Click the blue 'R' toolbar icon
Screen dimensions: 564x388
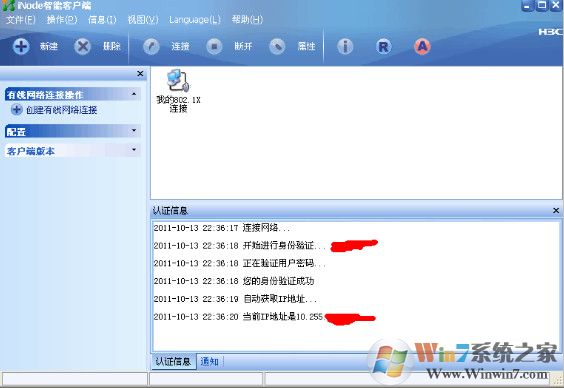[383, 46]
